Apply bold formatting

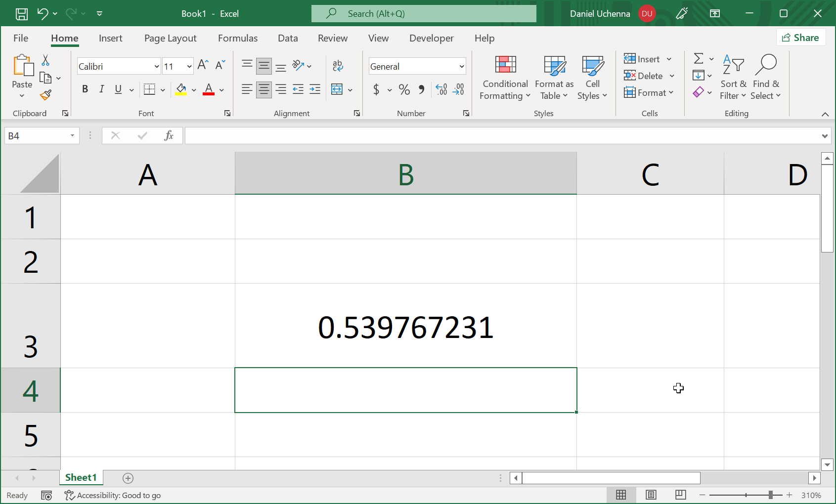(85, 89)
